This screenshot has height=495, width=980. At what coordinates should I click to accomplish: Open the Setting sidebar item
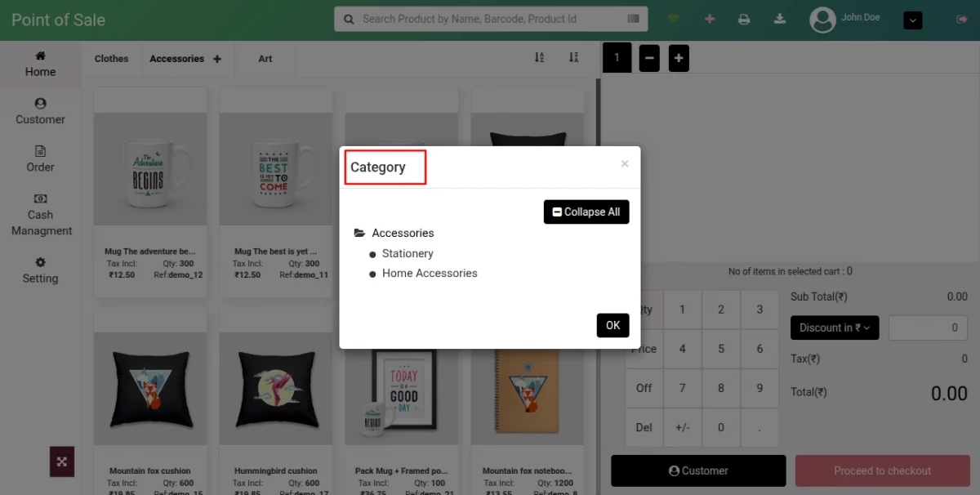click(x=40, y=270)
